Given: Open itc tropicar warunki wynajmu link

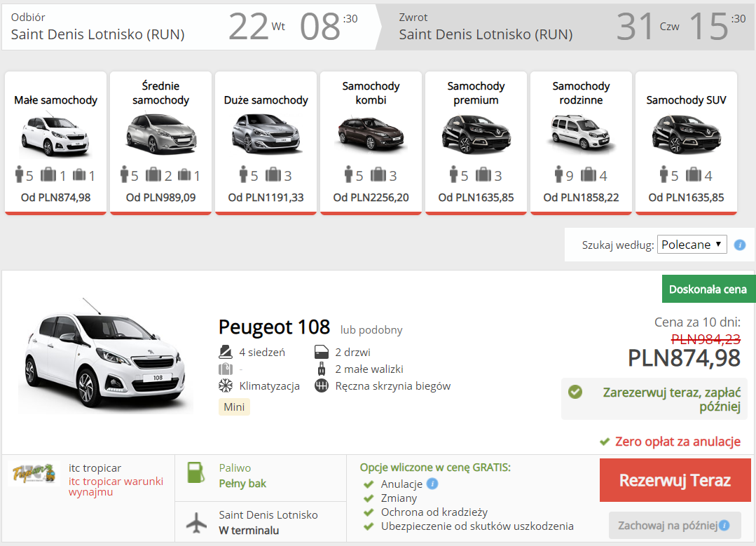Looking at the screenshot, I should (116, 486).
